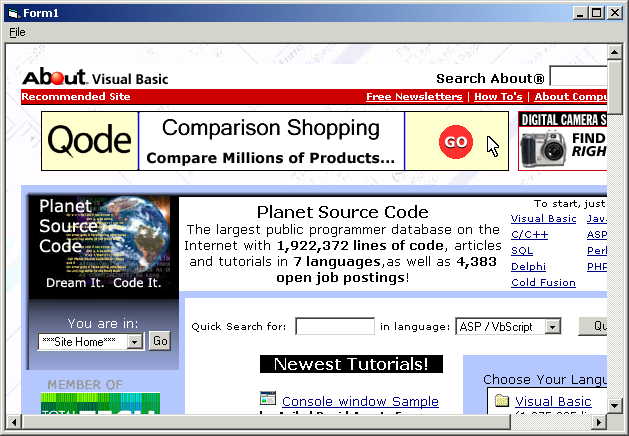Open the File menu
Image resolution: width=629 pixels, height=436 pixels.
(17, 32)
